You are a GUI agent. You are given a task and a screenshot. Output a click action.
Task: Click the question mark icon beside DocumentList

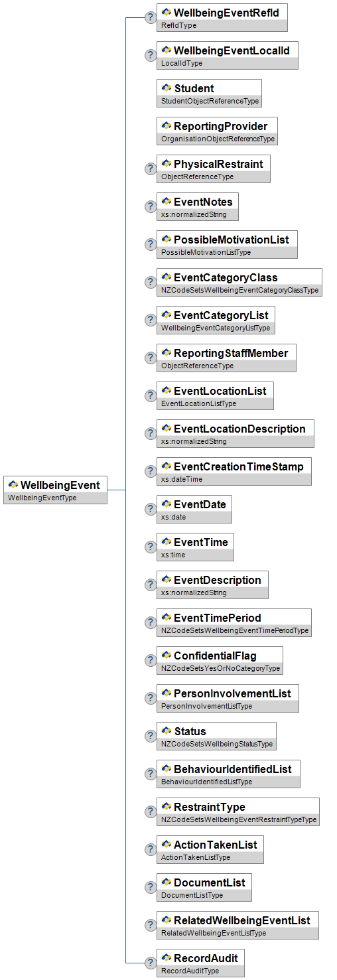click(151, 887)
